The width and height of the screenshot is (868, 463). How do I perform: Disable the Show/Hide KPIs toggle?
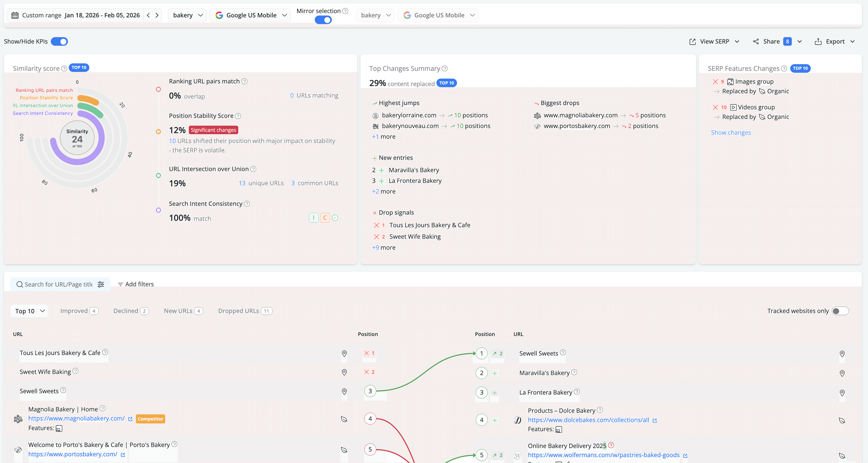[x=59, y=41]
